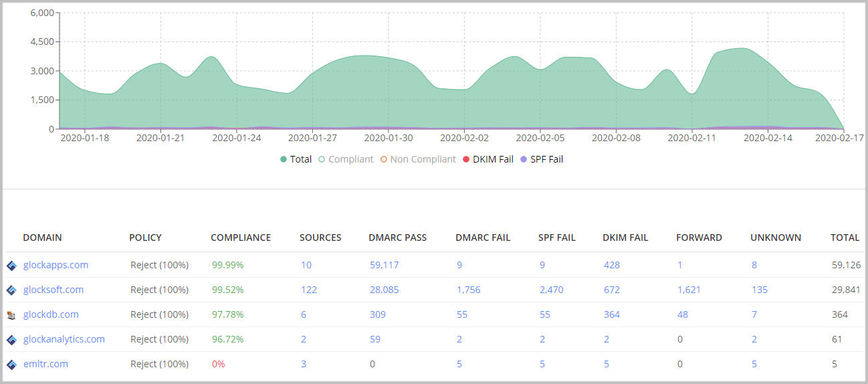Open emltr.com sources count 3
This screenshot has height=384, width=868.
pyautogui.click(x=304, y=364)
